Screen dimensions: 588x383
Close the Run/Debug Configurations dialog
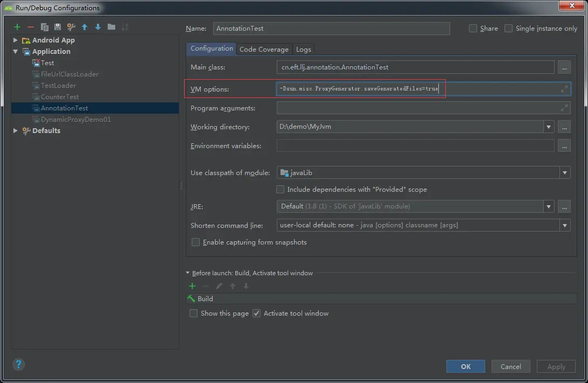pos(571,5)
